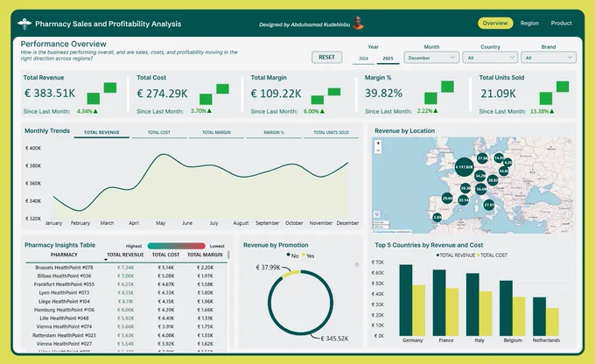Image resolution: width=595 pixels, height=364 pixels.
Task: Select Brussels HealthPoint #078 row
Action: [126, 268]
